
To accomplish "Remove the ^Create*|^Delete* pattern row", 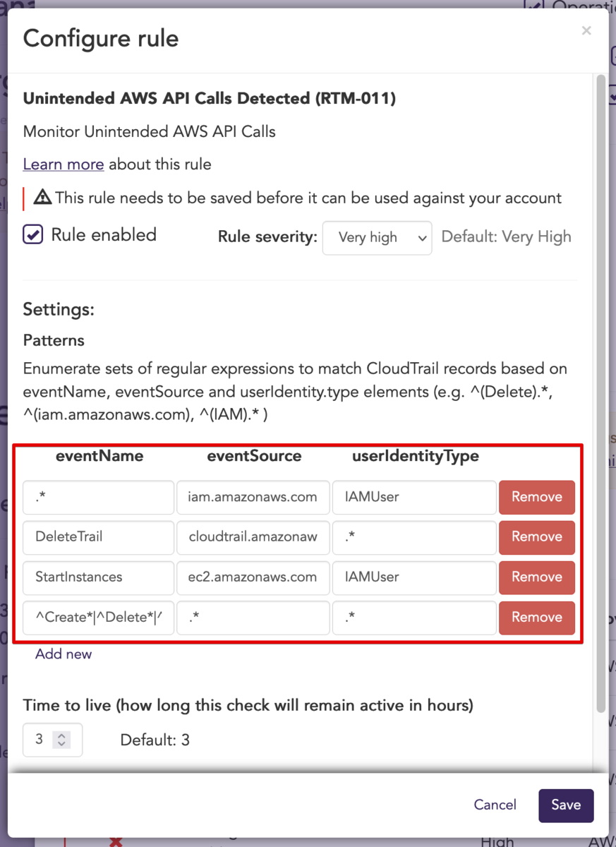I will (537, 618).
